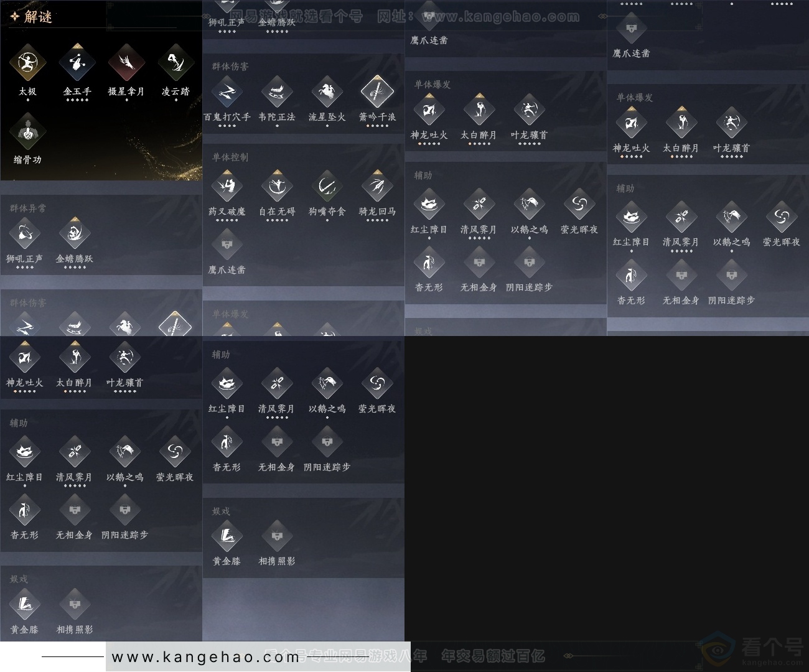The width and height of the screenshot is (809, 672).
Task: Select the 金玉手 skill icon
Action: [x=77, y=63]
